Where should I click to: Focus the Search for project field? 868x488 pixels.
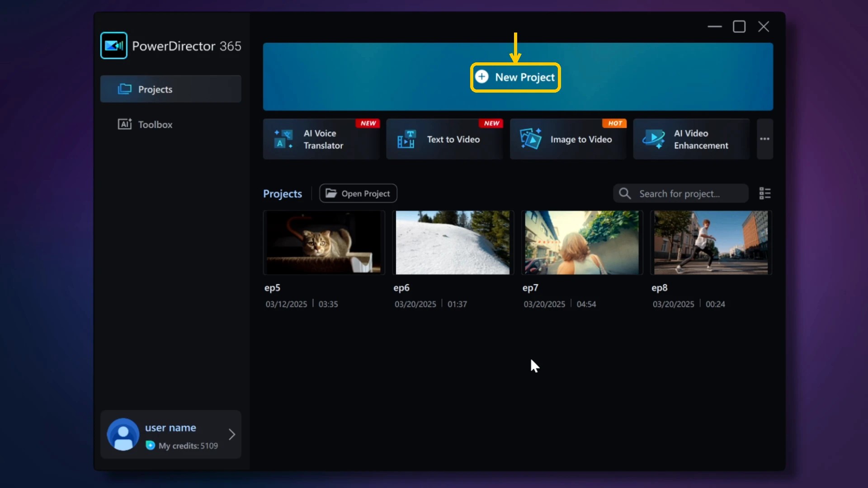[680, 193]
